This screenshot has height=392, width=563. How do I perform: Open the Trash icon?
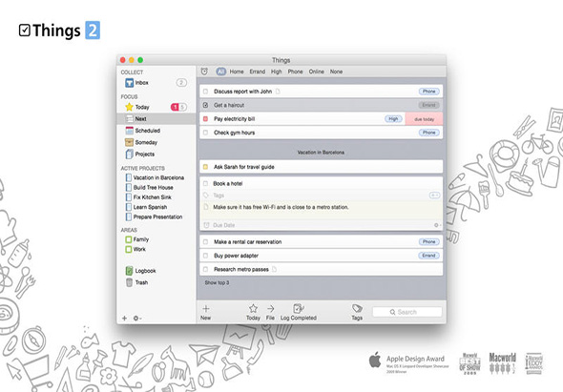tap(129, 282)
